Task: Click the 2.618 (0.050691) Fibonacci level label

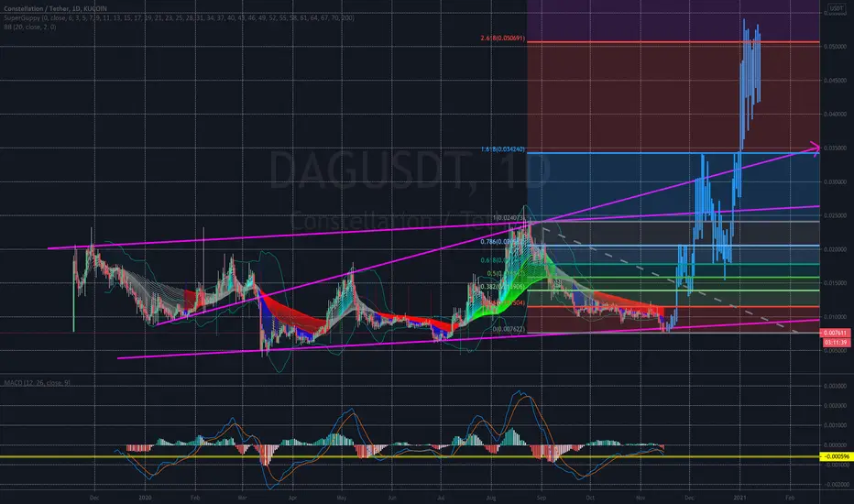Action: coord(502,38)
